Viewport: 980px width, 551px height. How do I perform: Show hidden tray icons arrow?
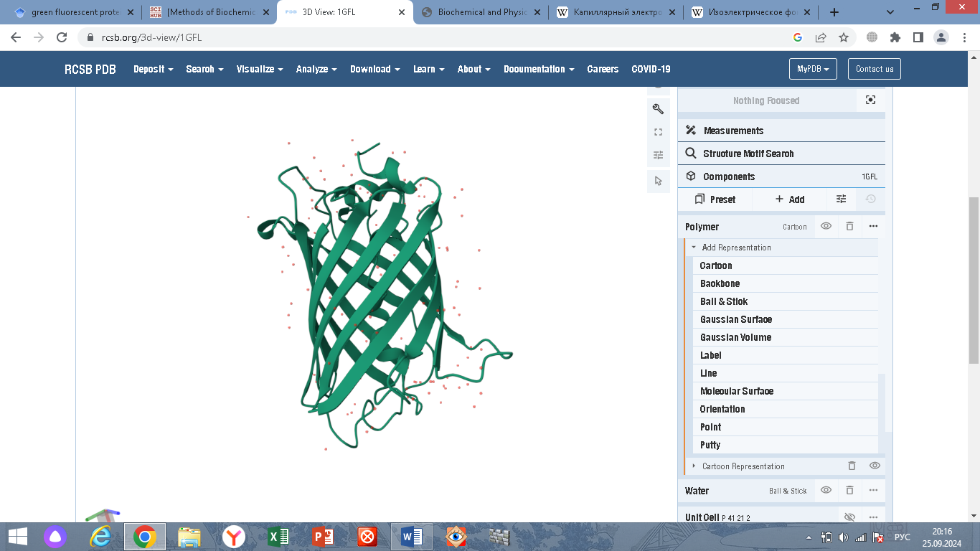(809, 537)
